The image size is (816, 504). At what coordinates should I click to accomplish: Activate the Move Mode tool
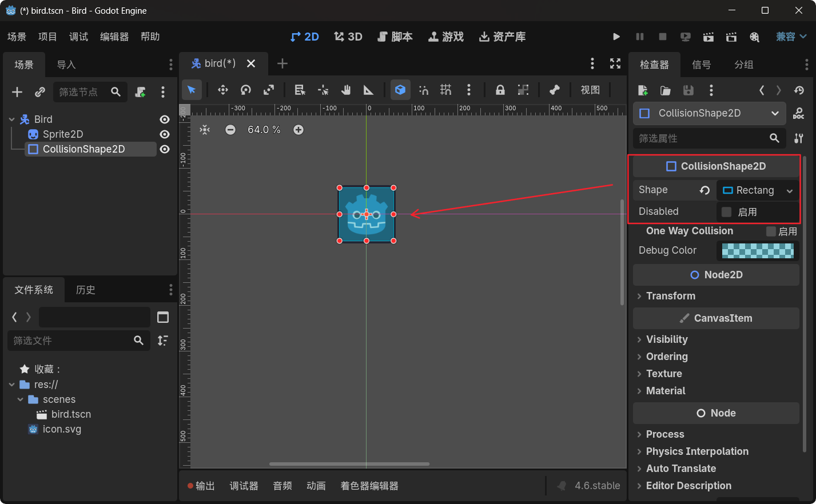[223, 90]
